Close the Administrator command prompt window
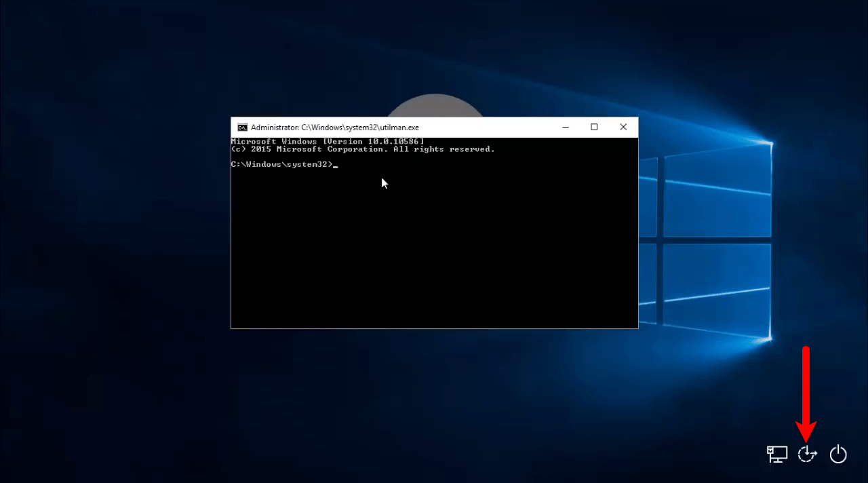 623,127
